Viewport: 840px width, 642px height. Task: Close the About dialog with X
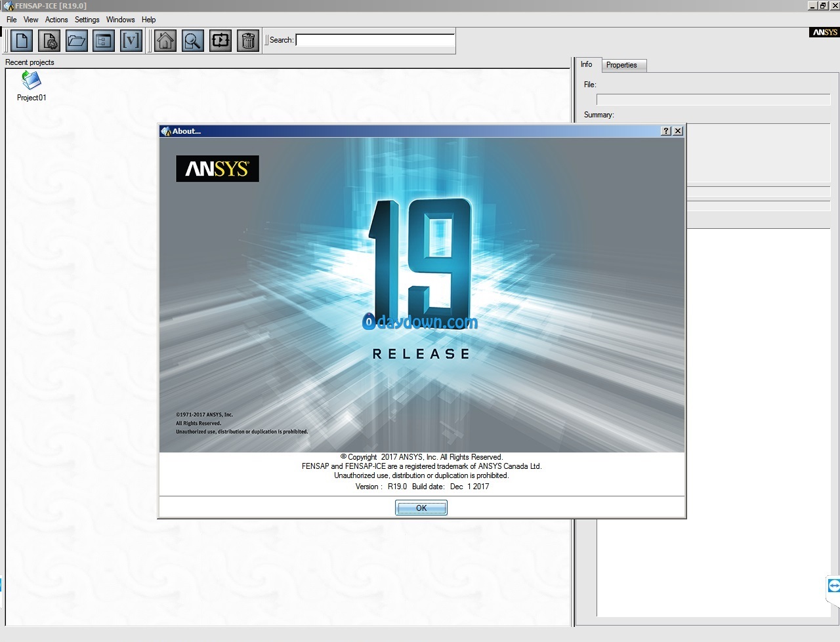pos(678,131)
